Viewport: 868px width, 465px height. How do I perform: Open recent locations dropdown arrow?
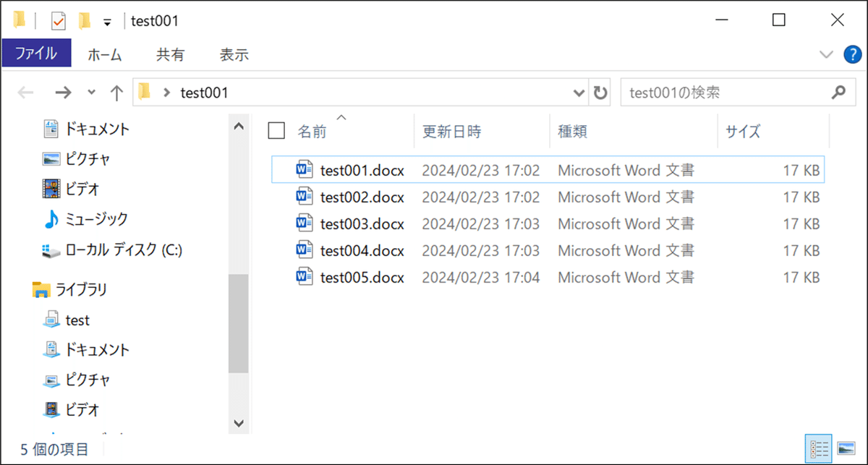tap(91, 93)
